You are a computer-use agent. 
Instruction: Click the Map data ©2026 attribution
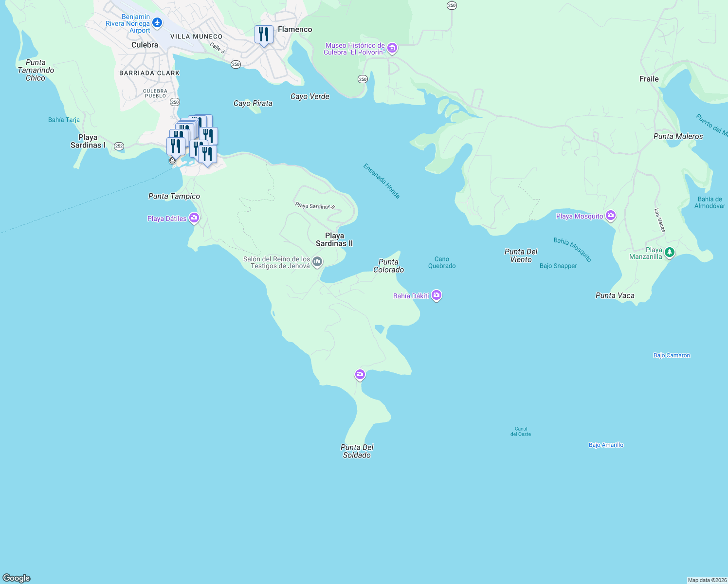(707, 580)
